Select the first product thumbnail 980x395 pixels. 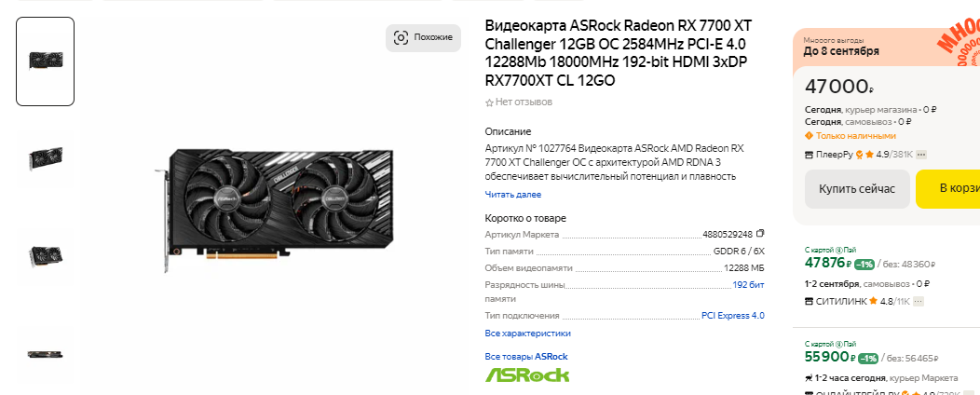pos(45,61)
